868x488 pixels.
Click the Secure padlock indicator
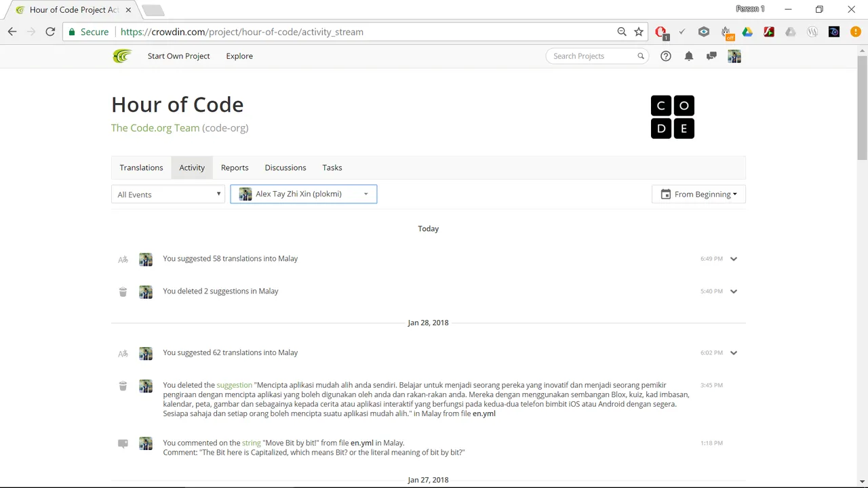tap(88, 32)
